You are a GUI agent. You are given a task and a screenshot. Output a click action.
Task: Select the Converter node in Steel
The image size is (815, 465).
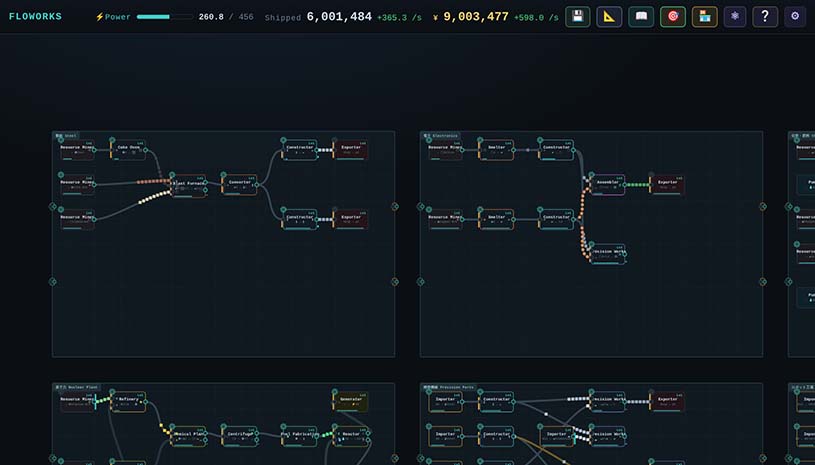coord(240,185)
